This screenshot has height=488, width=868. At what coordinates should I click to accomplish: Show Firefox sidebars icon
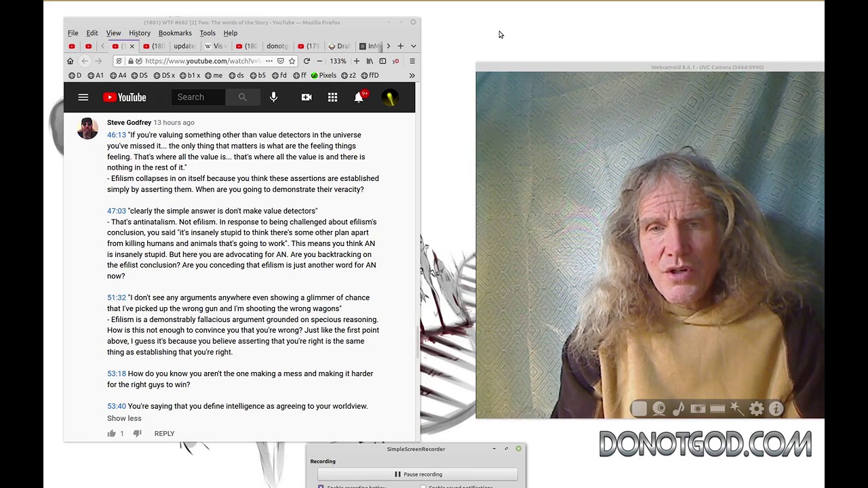tap(382, 61)
